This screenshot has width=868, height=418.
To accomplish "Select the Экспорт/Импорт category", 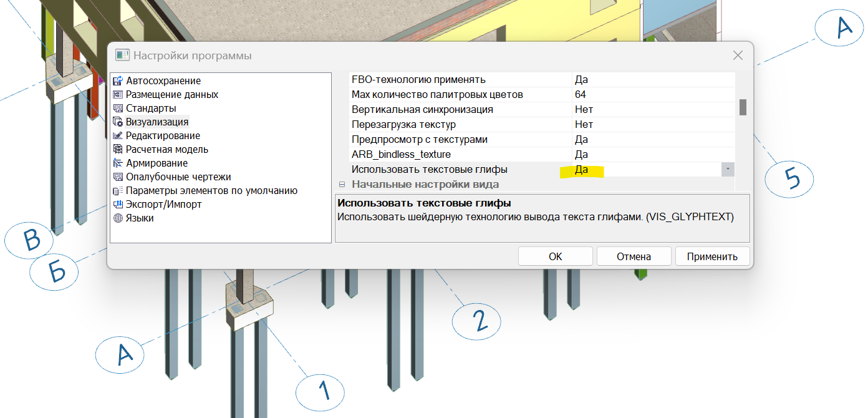I will tap(163, 205).
